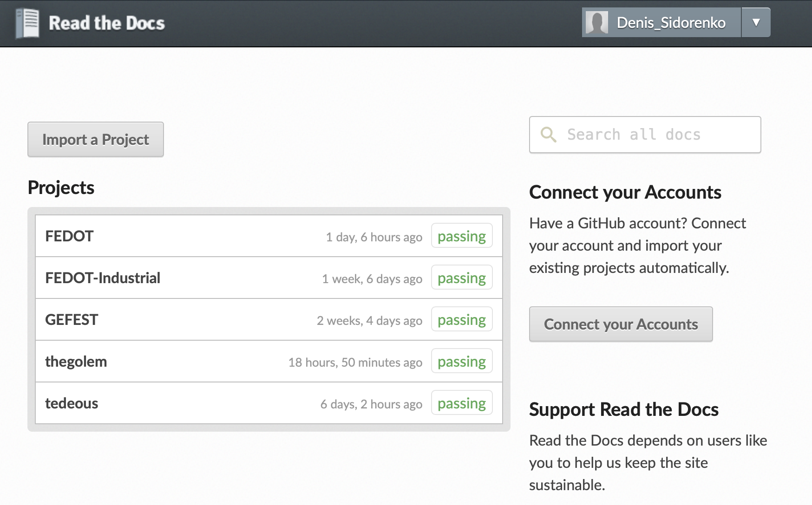The width and height of the screenshot is (812, 505).
Task: Click '1 day, 6 hours ago' text
Action: [x=374, y=237]
